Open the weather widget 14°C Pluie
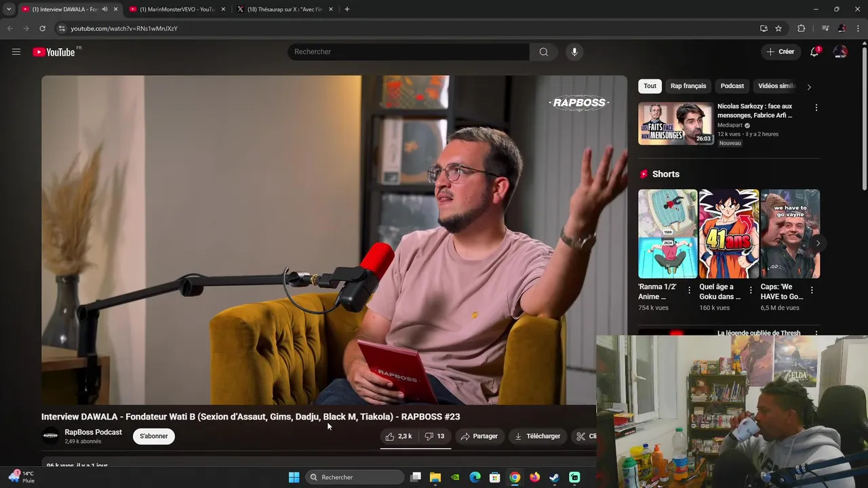Screen dimensions: 868x488 [x=22, y=476]
